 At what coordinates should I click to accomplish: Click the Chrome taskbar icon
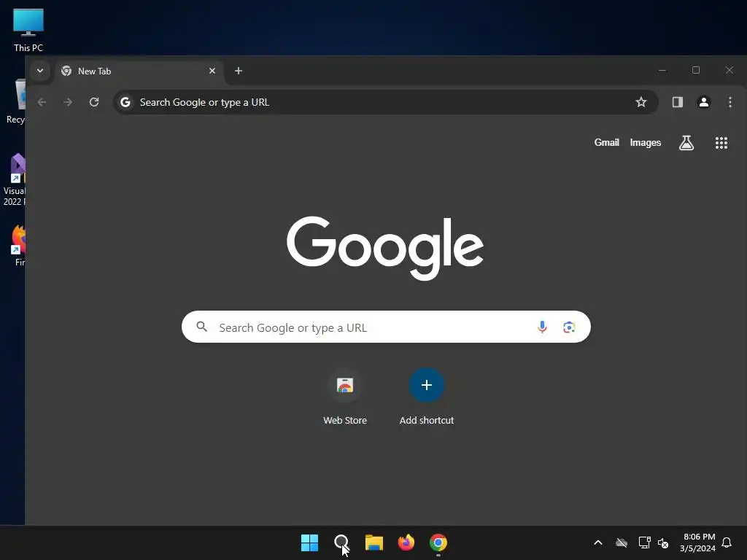coord(438,542)
